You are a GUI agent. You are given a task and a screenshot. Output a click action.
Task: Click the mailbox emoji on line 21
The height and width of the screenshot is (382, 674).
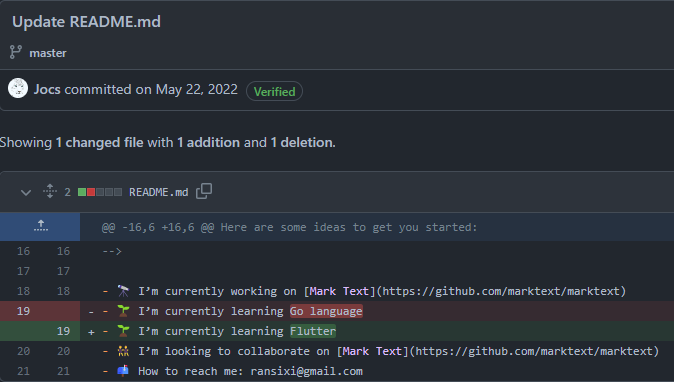[123, 370]
